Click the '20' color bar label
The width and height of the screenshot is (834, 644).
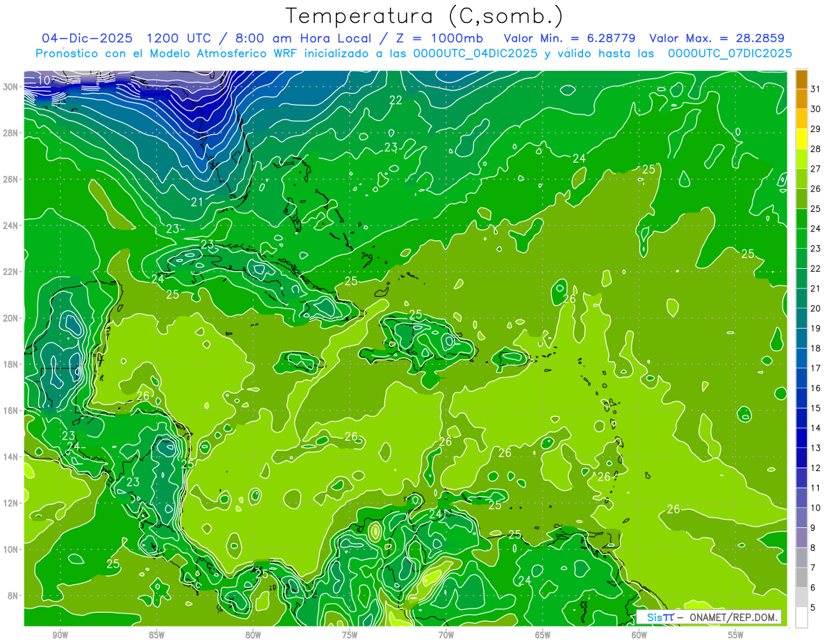816,308
